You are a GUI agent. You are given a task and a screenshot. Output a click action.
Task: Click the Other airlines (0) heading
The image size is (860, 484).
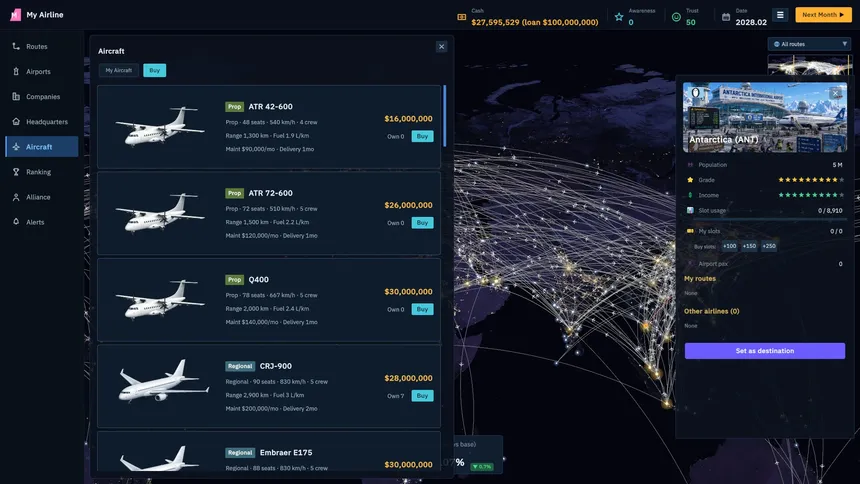711,311
